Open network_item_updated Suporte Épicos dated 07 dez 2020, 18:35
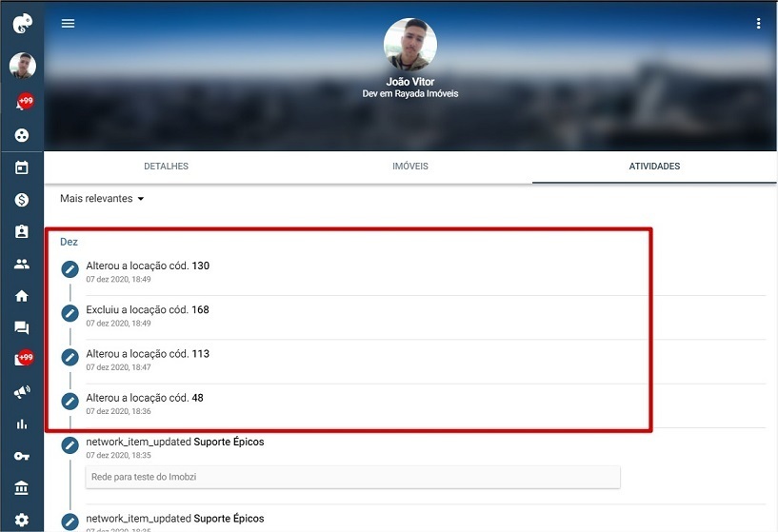Viewport: 778px width, 532px height. tap(174, 442)
